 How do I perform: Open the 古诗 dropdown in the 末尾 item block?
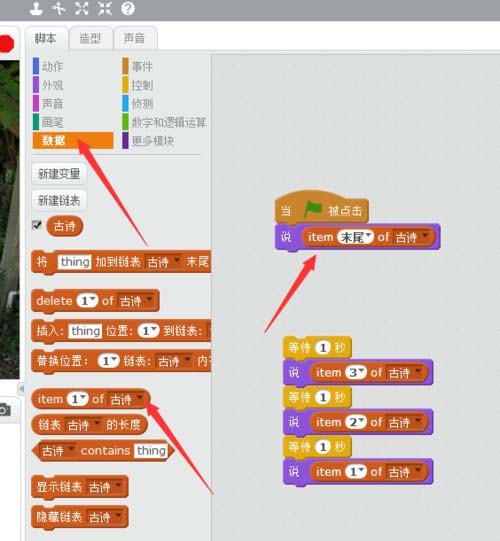412,237
